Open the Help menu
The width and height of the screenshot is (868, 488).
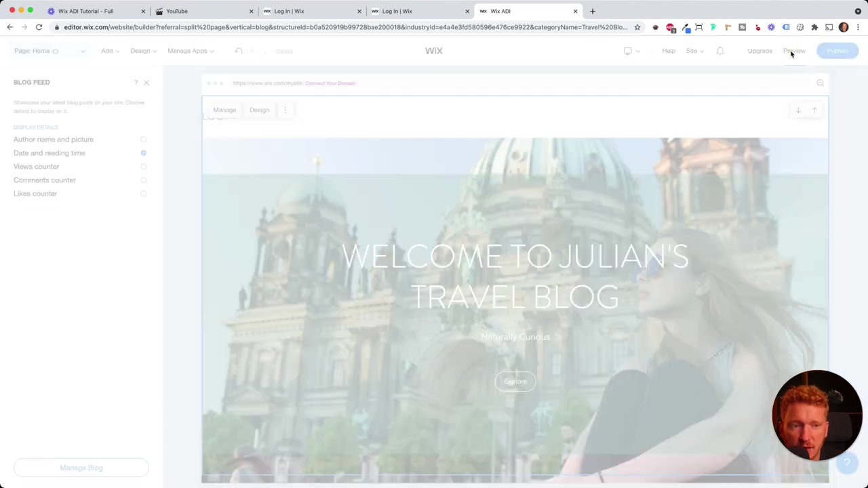pyautogui.click(x=669, y=51)
